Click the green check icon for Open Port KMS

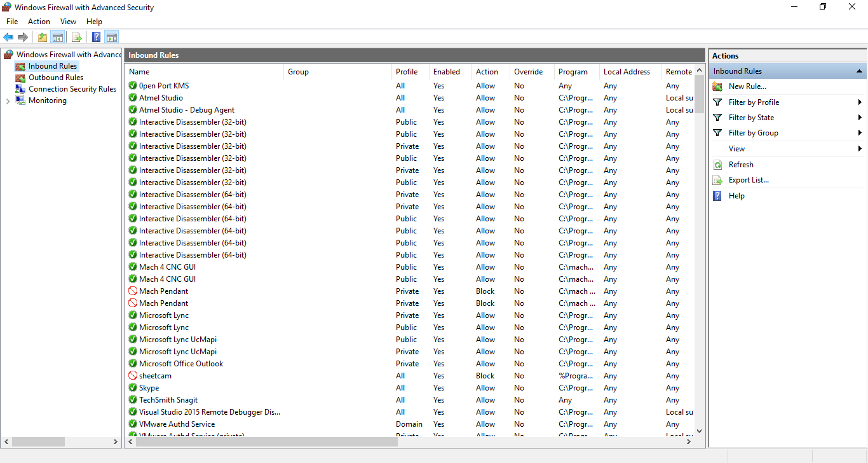pyautogui.click(x=133, y=86)
